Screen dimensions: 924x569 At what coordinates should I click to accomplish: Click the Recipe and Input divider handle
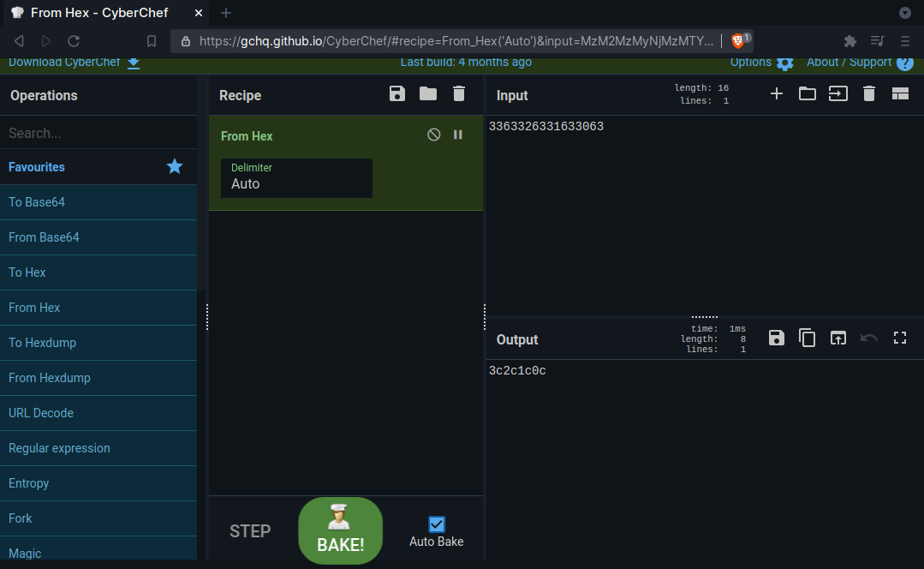pos(485,317)
